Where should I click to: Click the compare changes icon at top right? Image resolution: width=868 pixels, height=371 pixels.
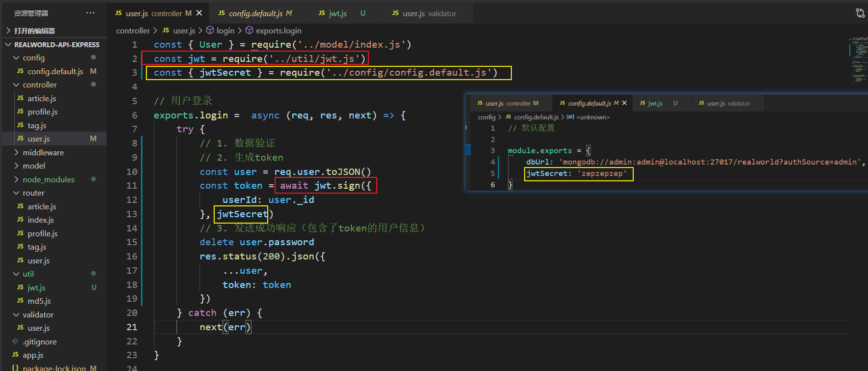point(860,13)
